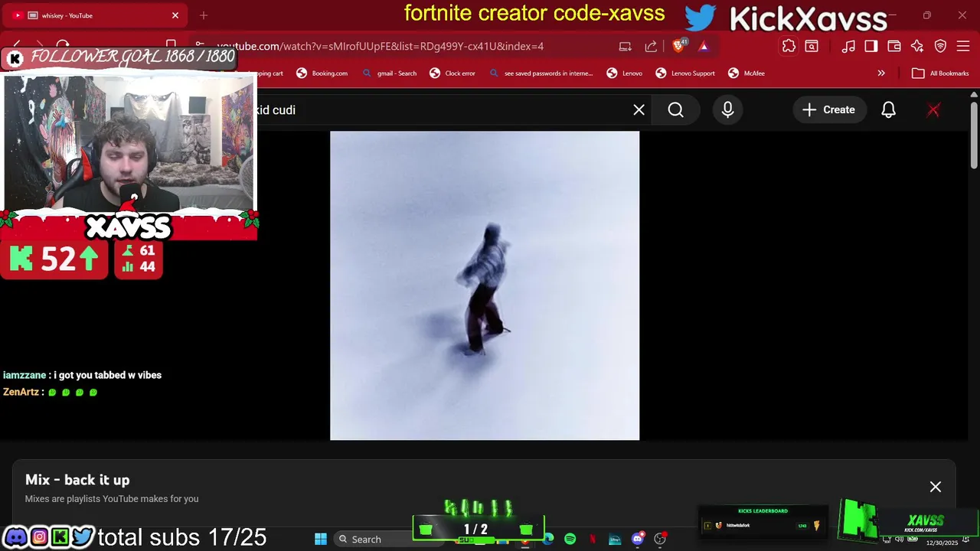Close the Mix - back it up panel
The height and width of the screenshot is (551, 980).
pos(936,487)
